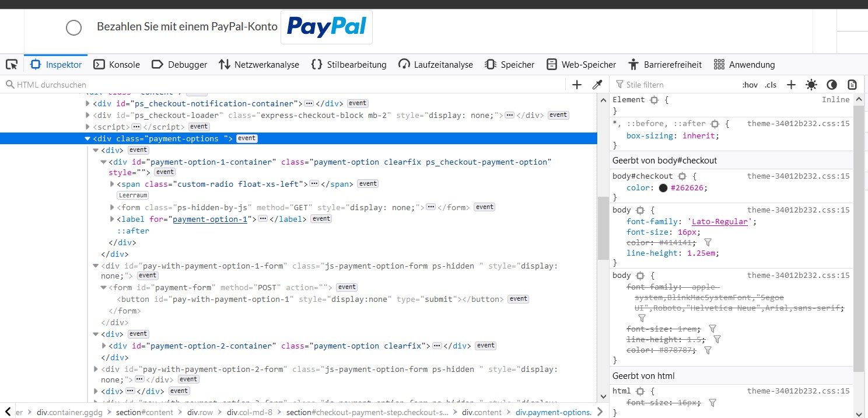Toggle the :hov pseudo-class panel

tap(750, 85)
